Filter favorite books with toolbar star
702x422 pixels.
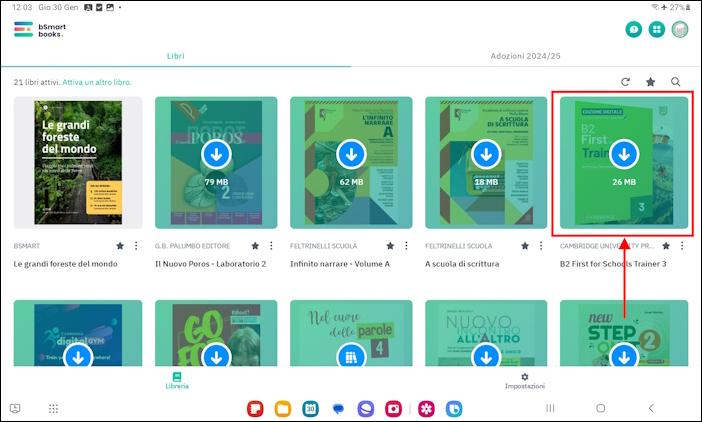(651, 82)
